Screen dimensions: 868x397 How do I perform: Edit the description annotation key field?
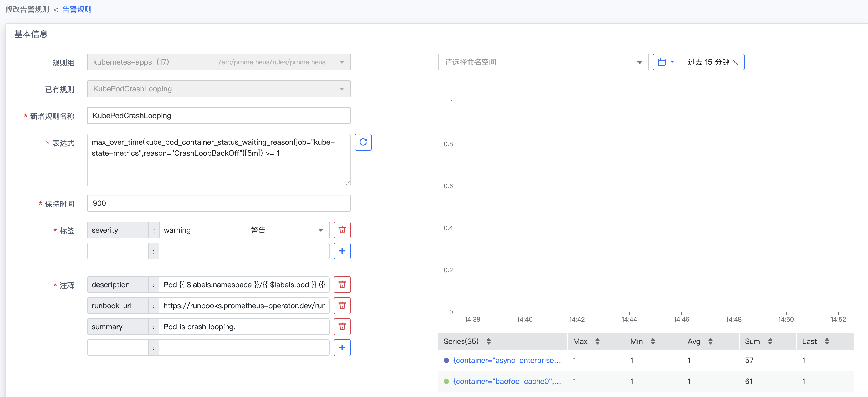[118, 285]
